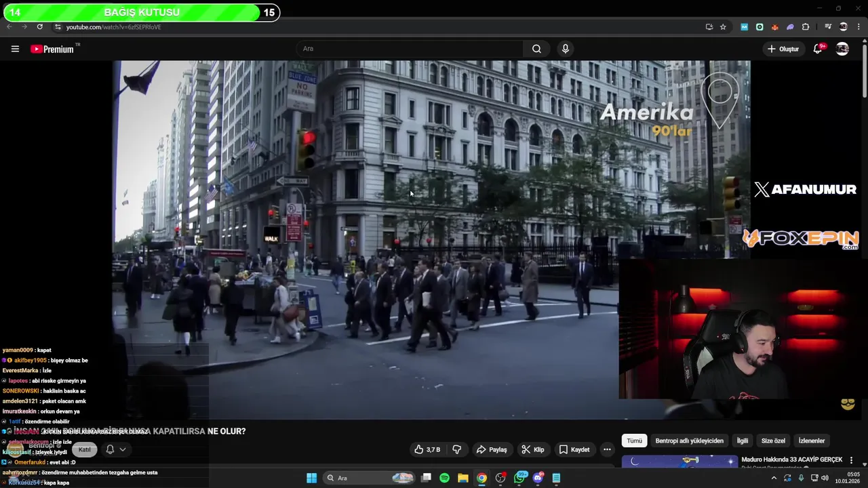Viewport: 868px width, 488px height.
Task: Bookmark this page with star icon
Action: (x=723, y=27)
